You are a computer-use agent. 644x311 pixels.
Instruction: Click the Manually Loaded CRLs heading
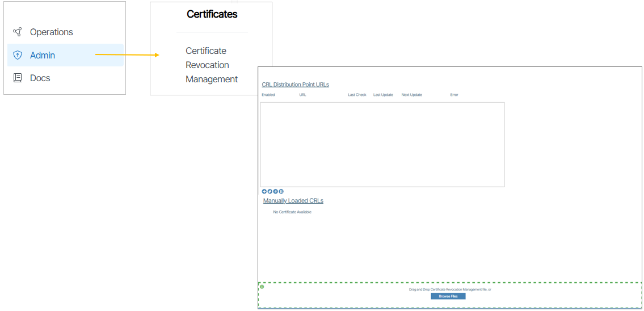pyautogui.click(x=293, y=200)
